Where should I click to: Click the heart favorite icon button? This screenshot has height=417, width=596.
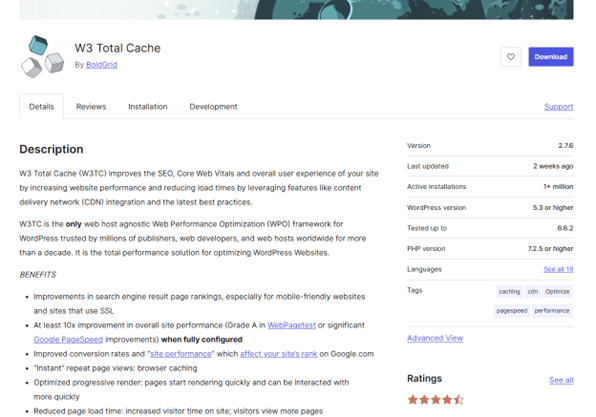510,57
